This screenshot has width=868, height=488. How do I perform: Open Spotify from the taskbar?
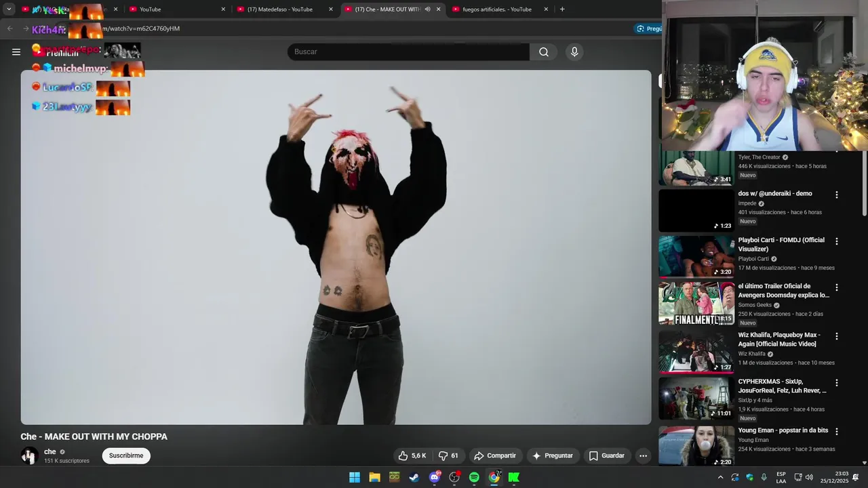474,477
